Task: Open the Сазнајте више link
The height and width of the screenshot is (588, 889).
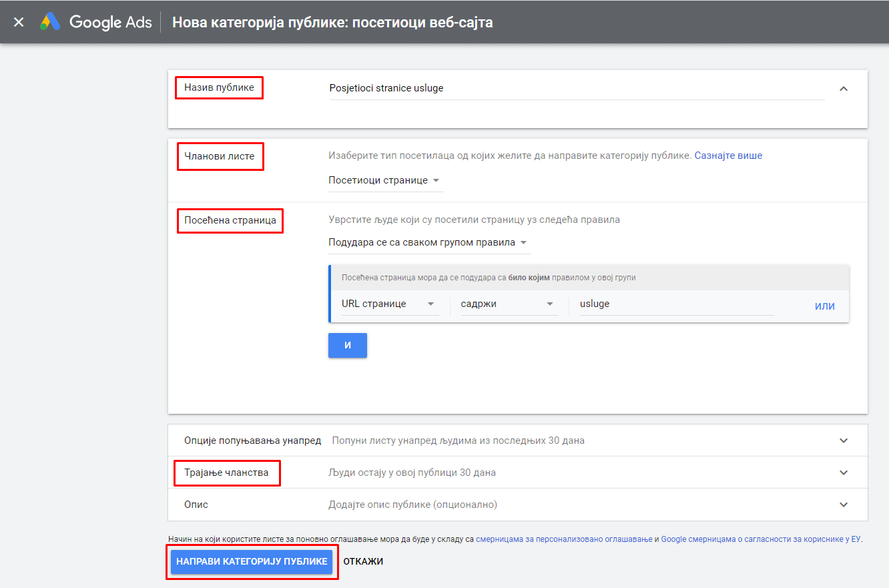Action: point(728,156)
